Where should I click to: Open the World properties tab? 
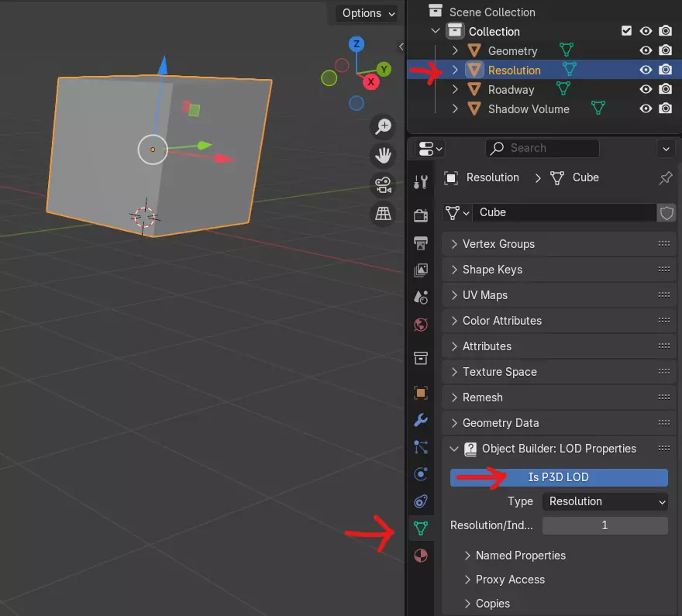click(x=421, y=325)
